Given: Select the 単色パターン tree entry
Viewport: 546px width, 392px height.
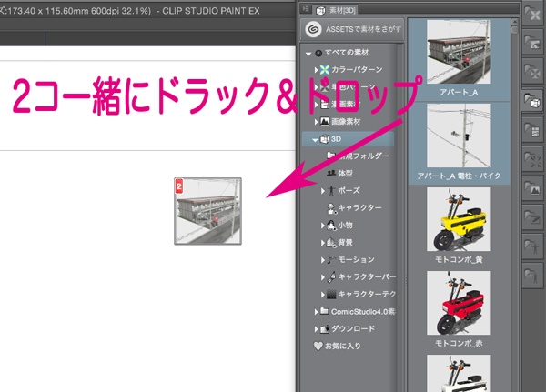Looking at the screenshot, I should pos(348,87).
